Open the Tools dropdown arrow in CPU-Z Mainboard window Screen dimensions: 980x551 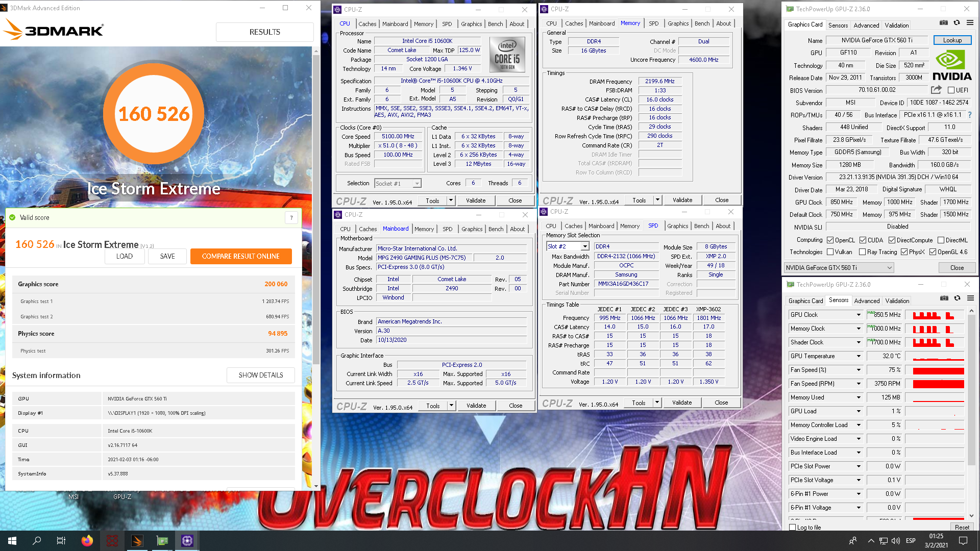click(451, 406)
